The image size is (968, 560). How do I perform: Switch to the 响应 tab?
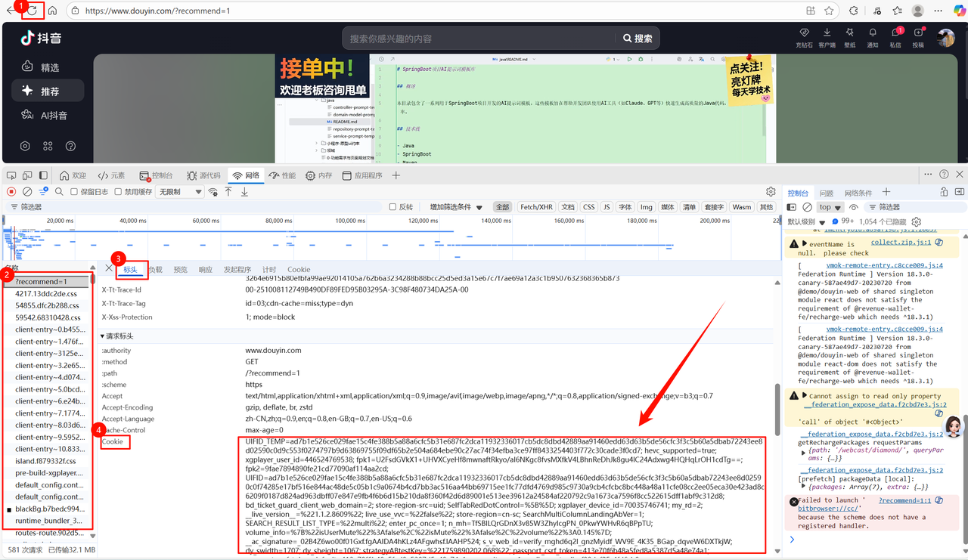(x=205, y=269)
